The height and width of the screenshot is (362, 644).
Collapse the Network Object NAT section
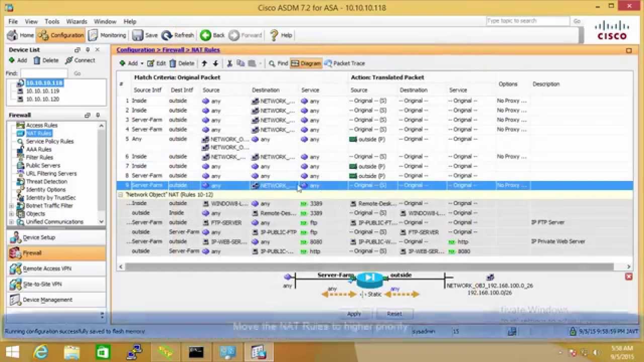[120, 195]
